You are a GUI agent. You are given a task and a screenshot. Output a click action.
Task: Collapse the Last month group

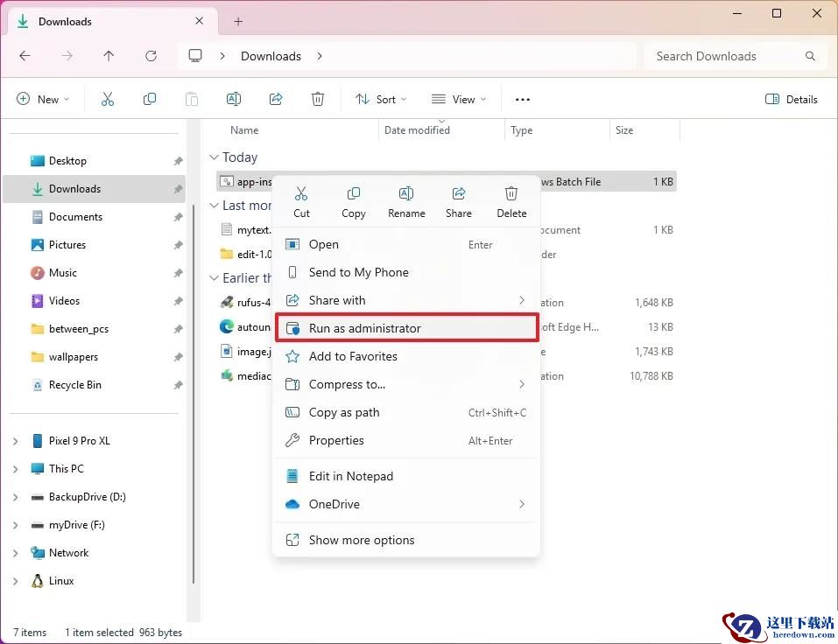(x=214, y=206)
